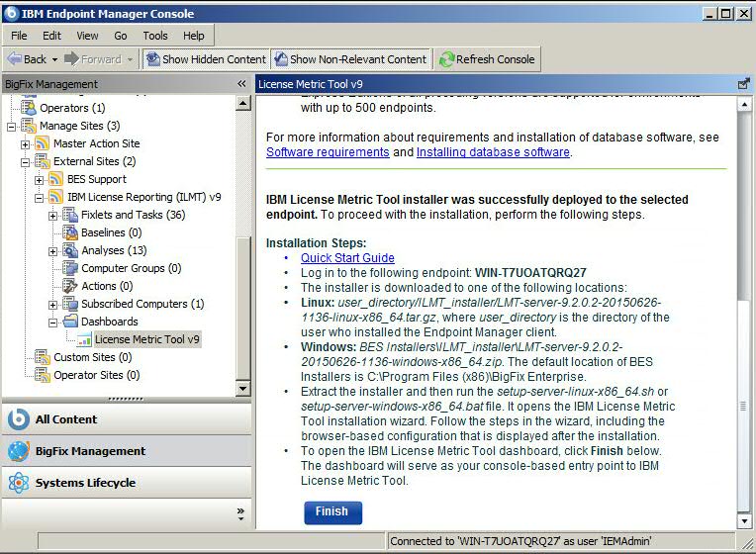Click the BES Support feed icon
This screenshot has width=756, height=554.
click(56, 179)
